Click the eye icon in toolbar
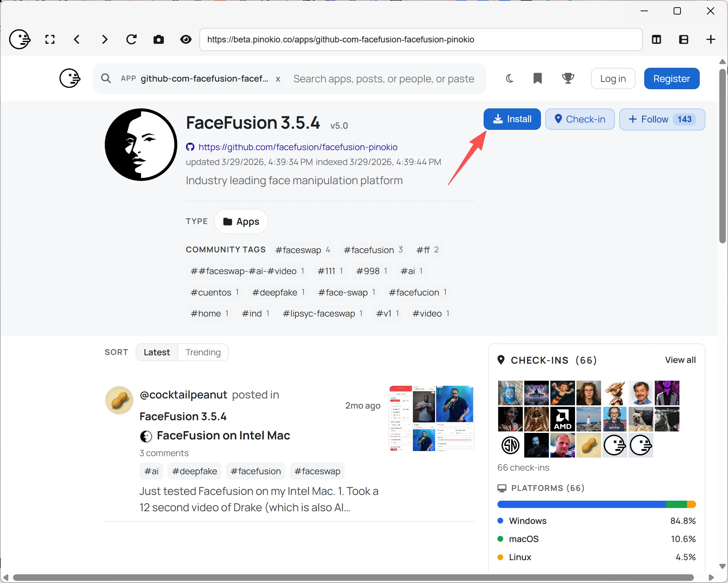Screen dimensions: 728x583 point(186,39)
